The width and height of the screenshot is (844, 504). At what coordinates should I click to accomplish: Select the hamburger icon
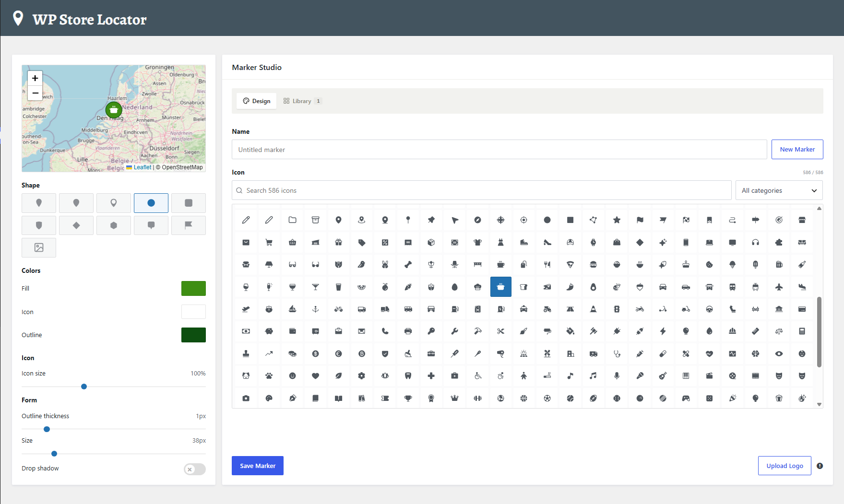(594, 264)
